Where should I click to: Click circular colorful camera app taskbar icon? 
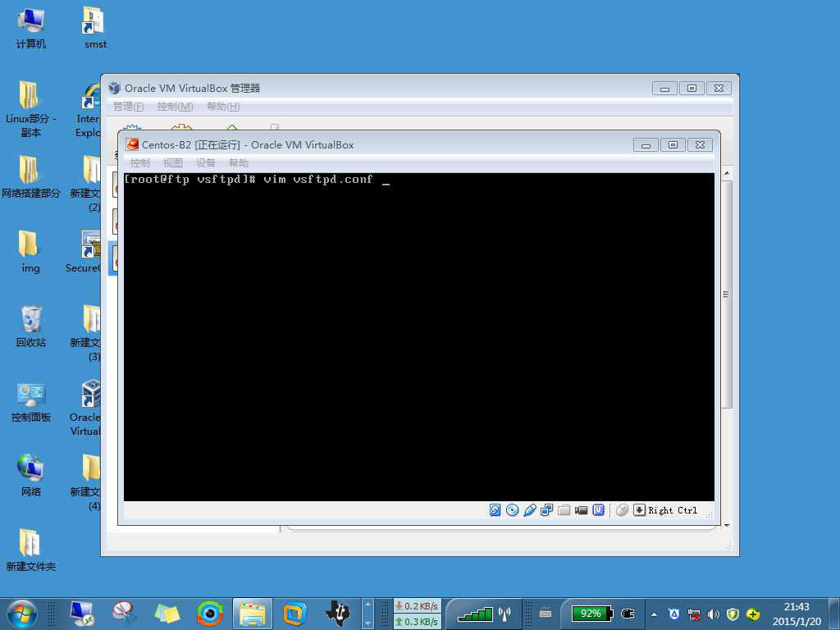click(x=209, y=614)
